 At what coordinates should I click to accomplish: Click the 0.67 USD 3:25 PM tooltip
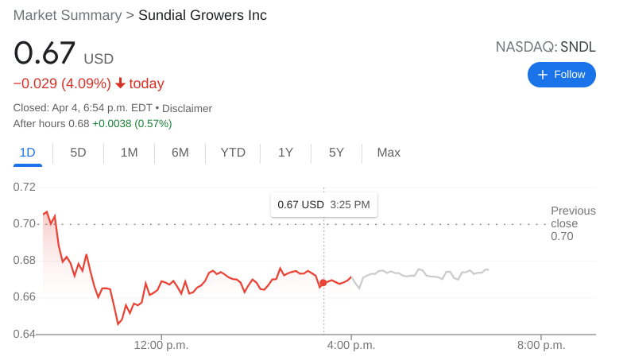323,205
